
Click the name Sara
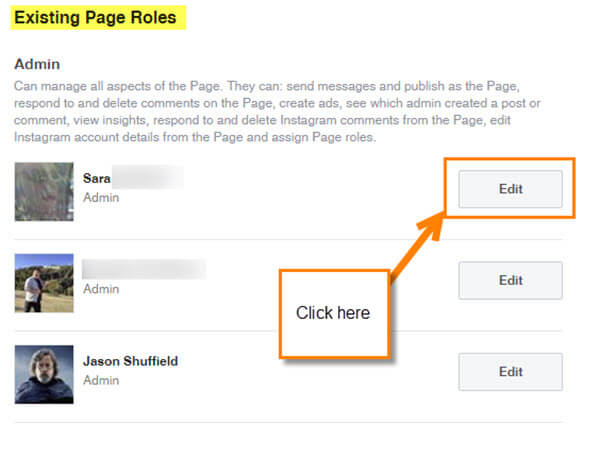pos(96,178)
